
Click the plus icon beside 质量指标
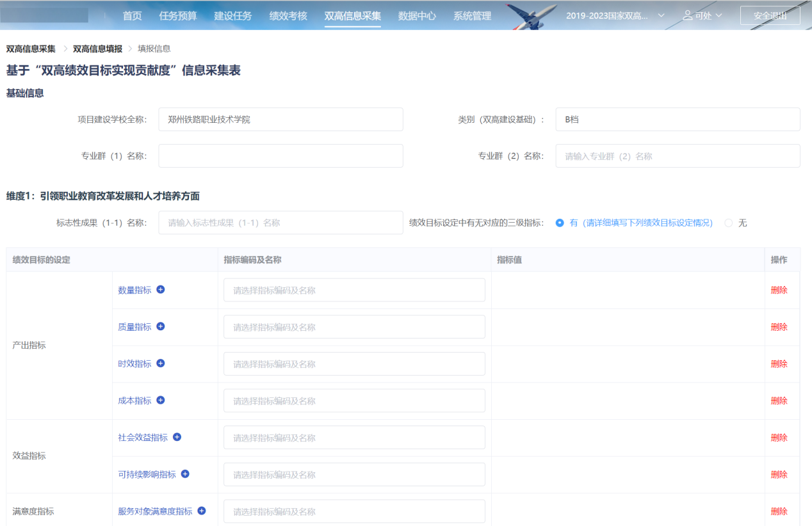pyautogui.click(x=160, y=326)
